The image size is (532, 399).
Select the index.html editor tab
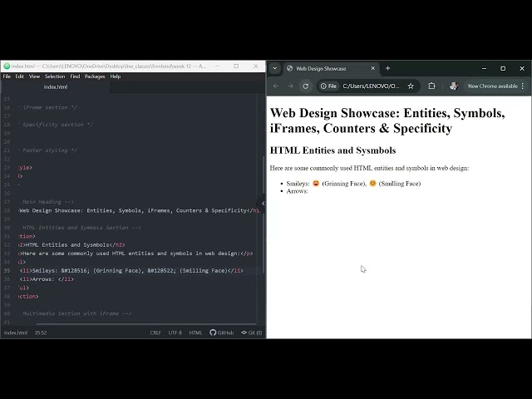(x=56, y=86)
